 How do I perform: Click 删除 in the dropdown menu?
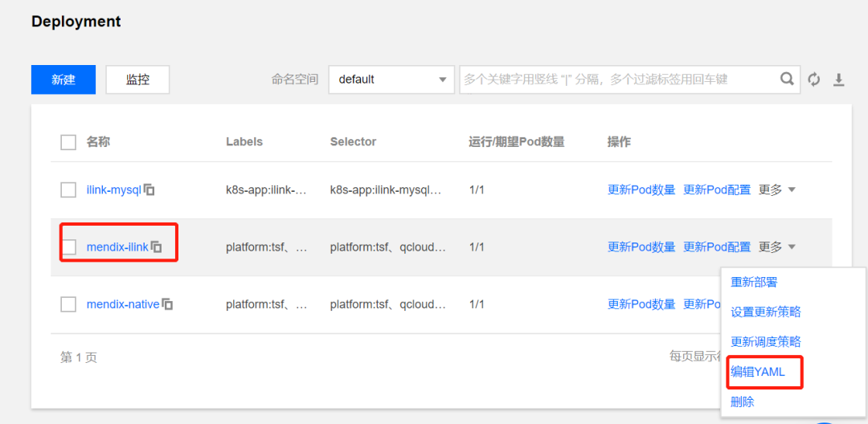(x=743, y=402)
